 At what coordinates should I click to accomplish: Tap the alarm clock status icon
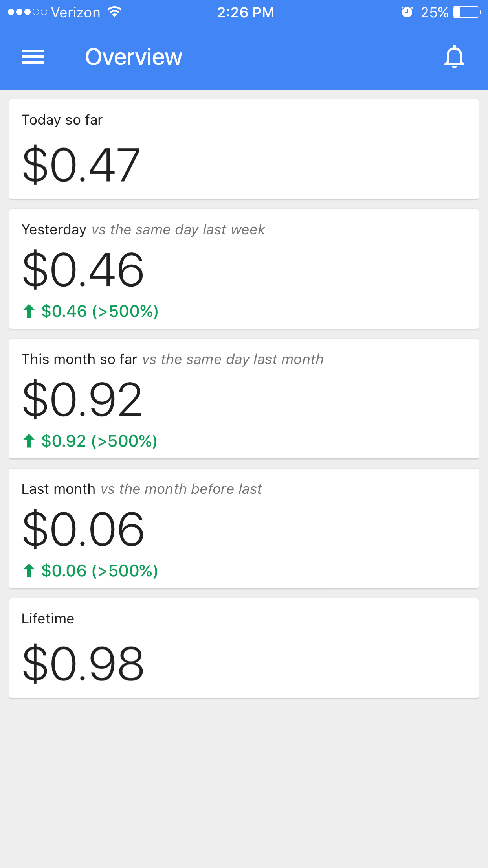[x=407, y=12]
